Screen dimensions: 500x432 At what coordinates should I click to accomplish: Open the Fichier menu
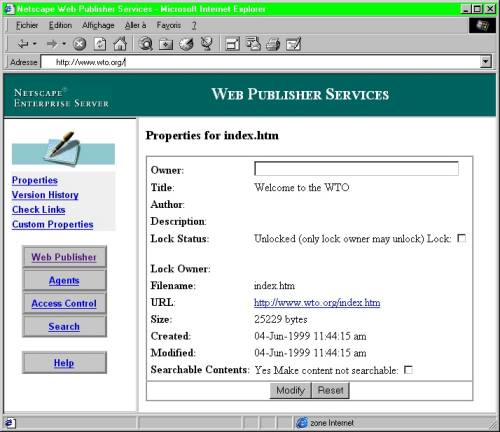click(27, 25)
